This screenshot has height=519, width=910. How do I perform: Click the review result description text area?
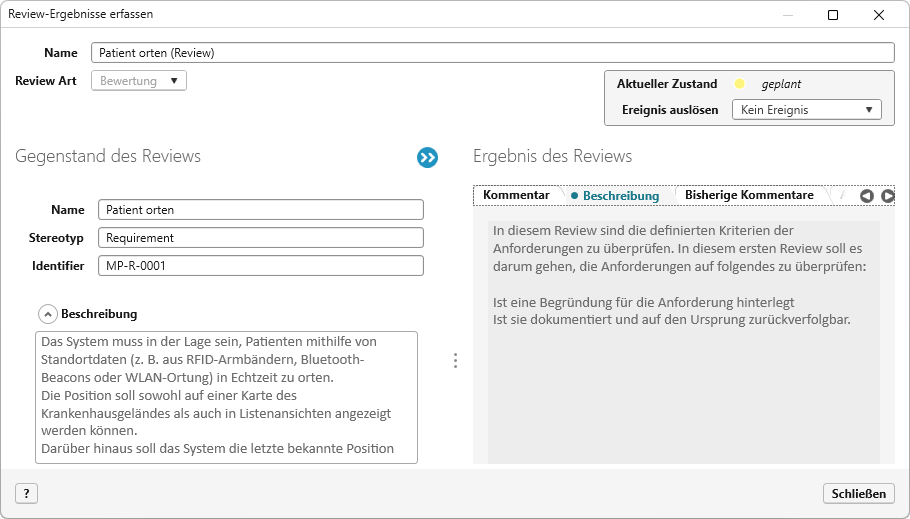click(684, 341)
